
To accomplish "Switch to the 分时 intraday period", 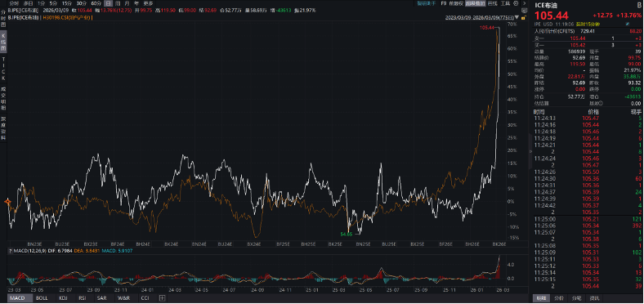I will click(x=14, y=3).
